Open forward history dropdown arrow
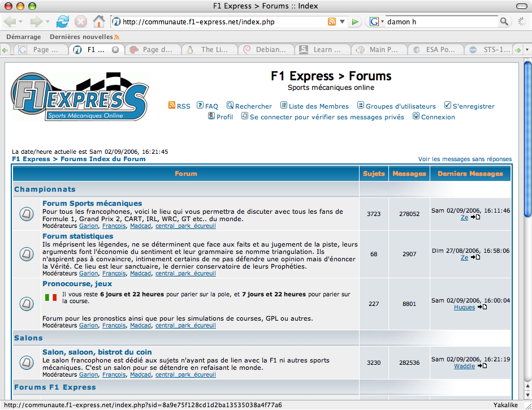This screenshot has height=410, width=532. tap(47, 21)
